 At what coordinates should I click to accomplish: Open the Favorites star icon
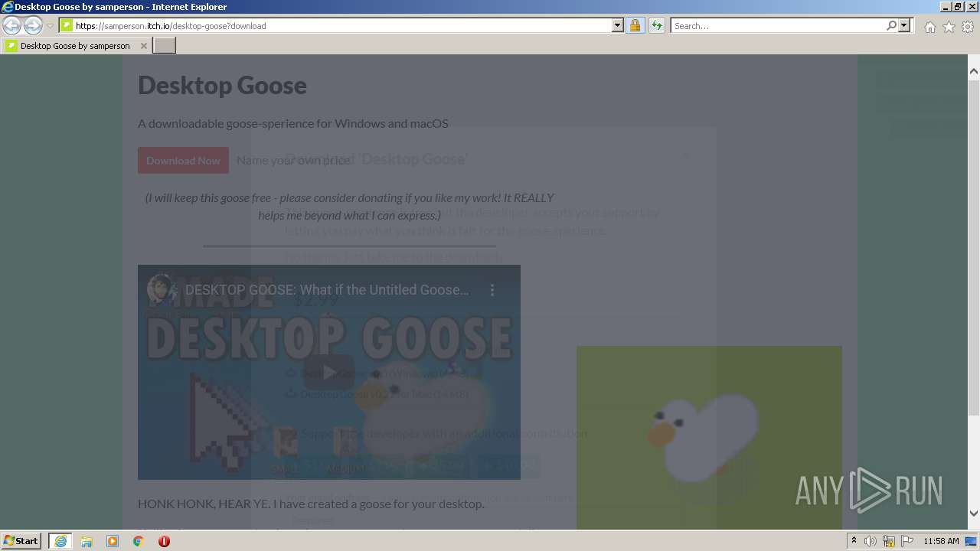pyautogui.click(x=949, y=27)
